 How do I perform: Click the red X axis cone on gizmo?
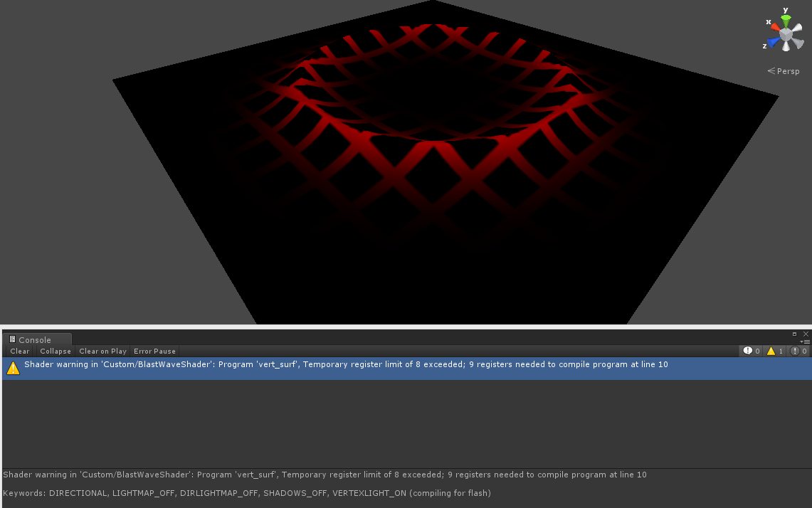[x=774, y=26]
